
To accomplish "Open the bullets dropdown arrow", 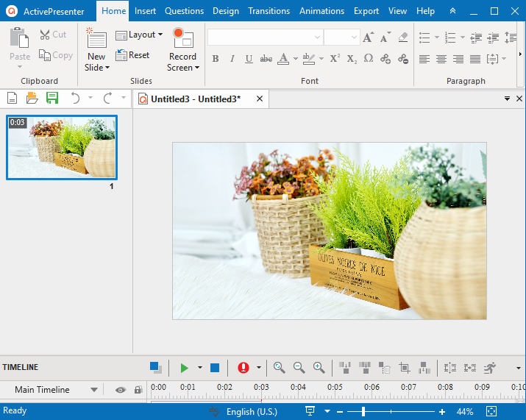I will point(437,38).
